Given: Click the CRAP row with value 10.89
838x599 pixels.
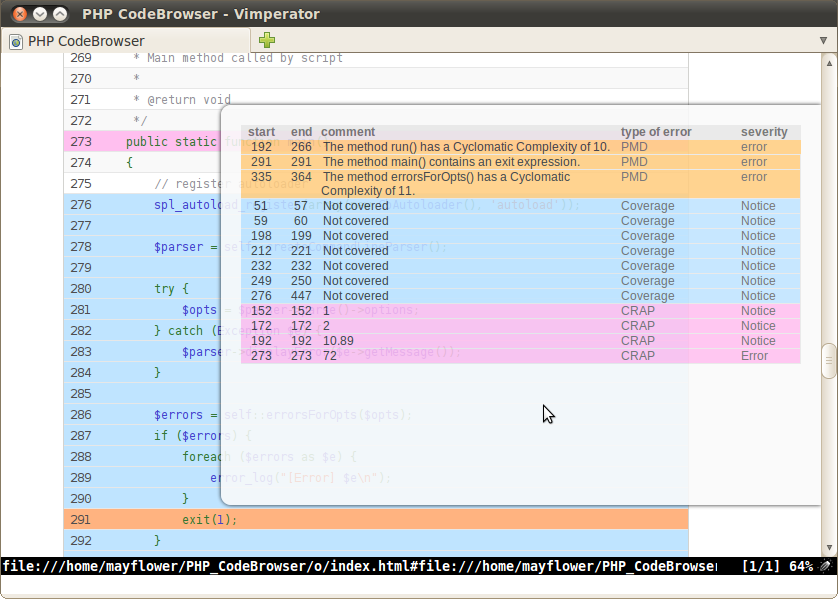Looking at the screenshot, I should click(x=521, y=340).
